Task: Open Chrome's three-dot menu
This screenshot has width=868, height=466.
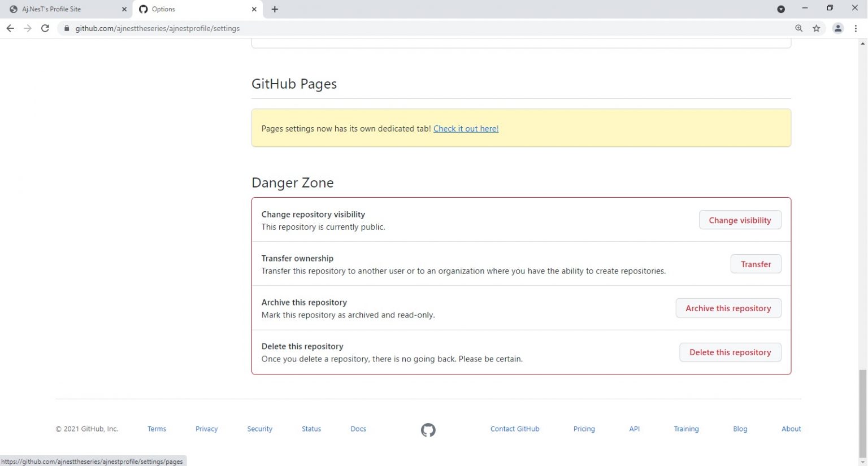Action: pos(856,28)
